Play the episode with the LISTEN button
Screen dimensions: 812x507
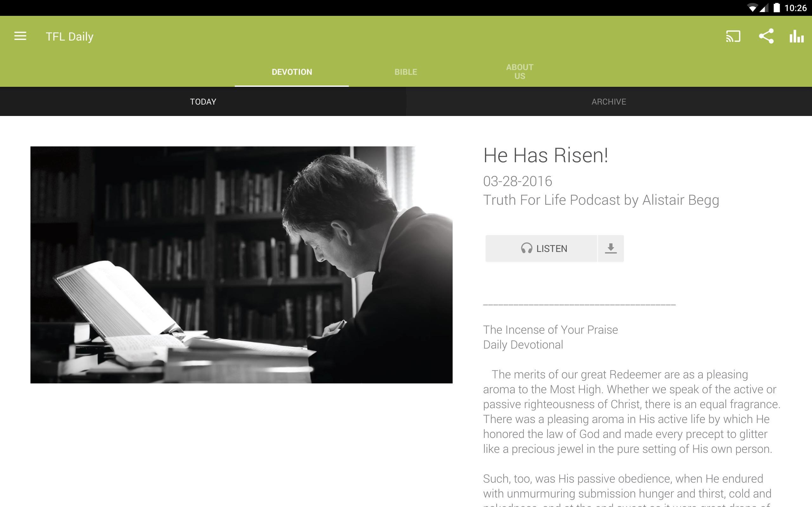(x=541, y=248)
